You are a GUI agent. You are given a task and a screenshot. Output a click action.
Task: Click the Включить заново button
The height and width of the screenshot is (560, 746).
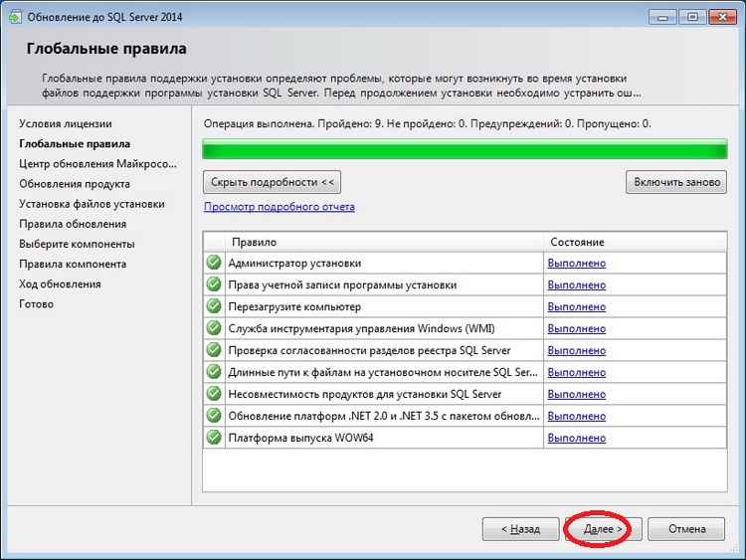(676, 182)
